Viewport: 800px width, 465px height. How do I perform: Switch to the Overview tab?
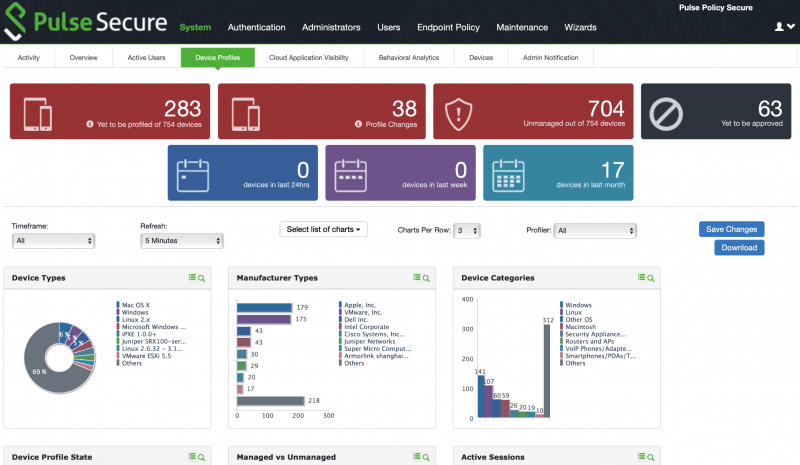pos(84,58)
